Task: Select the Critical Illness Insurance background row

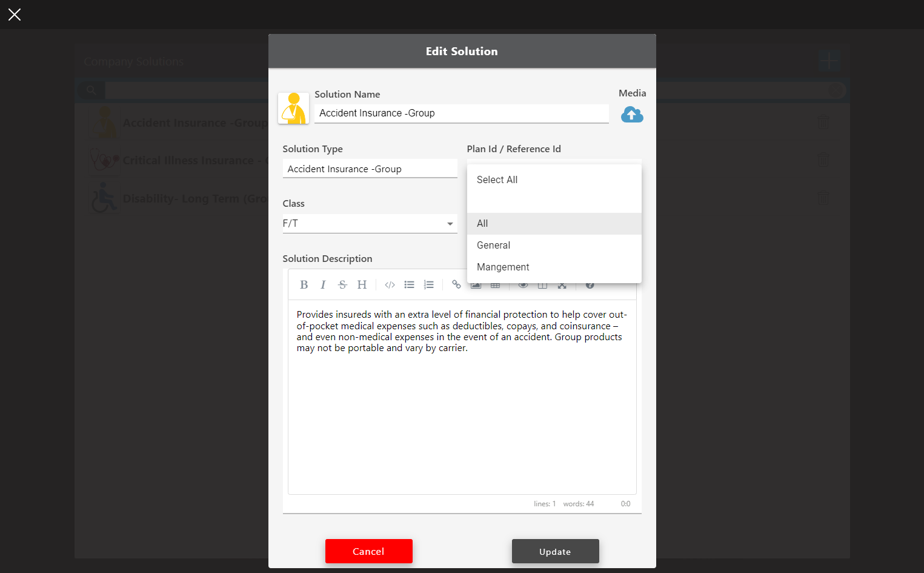Action: (462, 160)
